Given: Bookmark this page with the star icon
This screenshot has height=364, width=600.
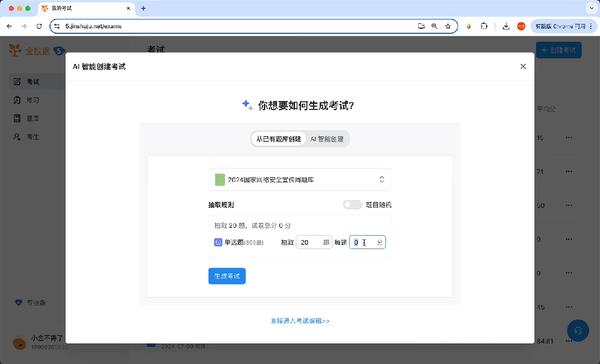Looking at the screenshot, I should 448,26.
